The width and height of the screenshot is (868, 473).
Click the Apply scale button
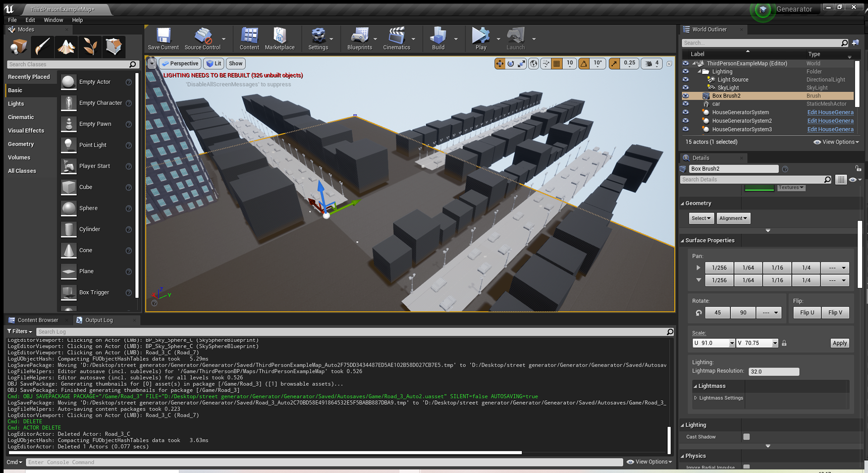point(840,343)
